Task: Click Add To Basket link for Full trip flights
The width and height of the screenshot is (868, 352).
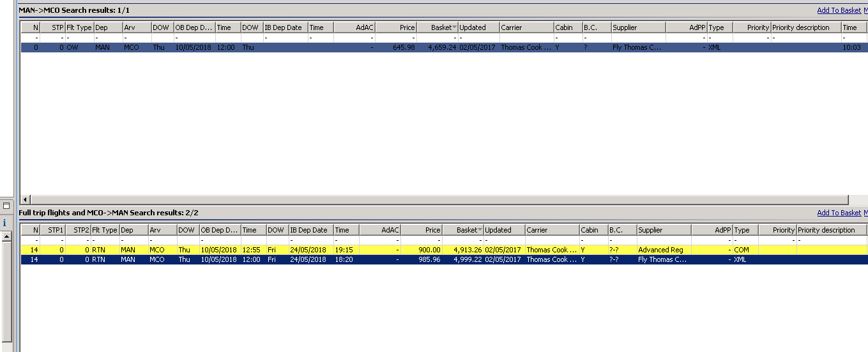Action: (839, 213)
